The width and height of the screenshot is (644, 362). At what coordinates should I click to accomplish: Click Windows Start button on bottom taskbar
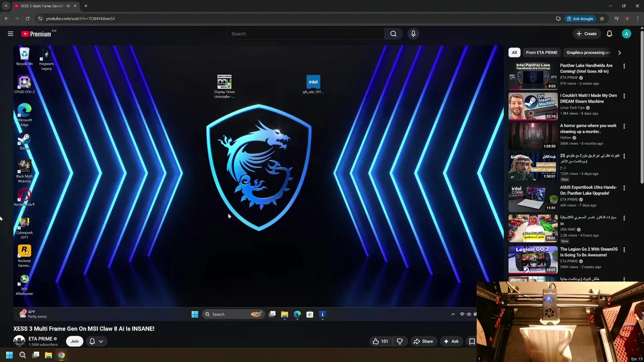click(9, 355)
